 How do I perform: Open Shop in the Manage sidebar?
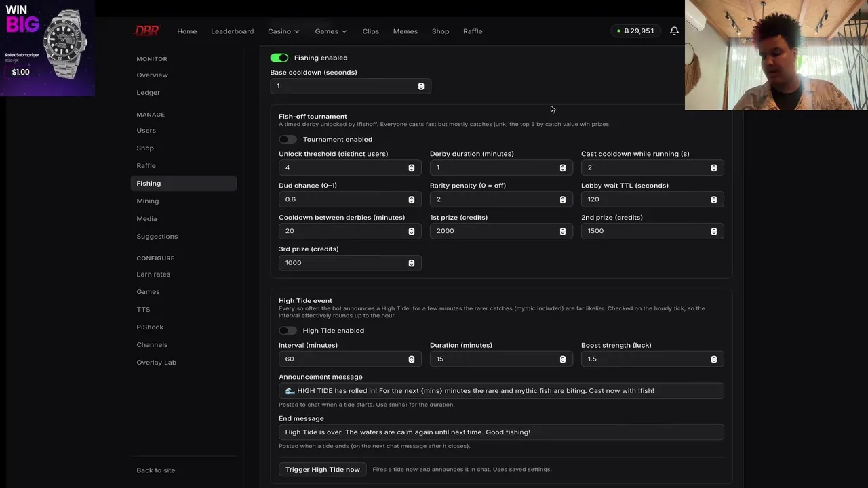pyautogui.click(x=145, y=148)
